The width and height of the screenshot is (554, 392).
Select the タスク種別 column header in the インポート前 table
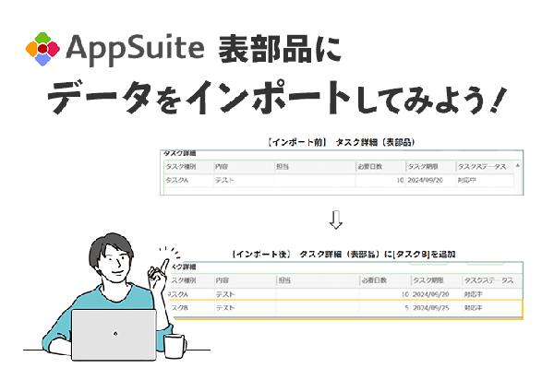pos(181,167)
